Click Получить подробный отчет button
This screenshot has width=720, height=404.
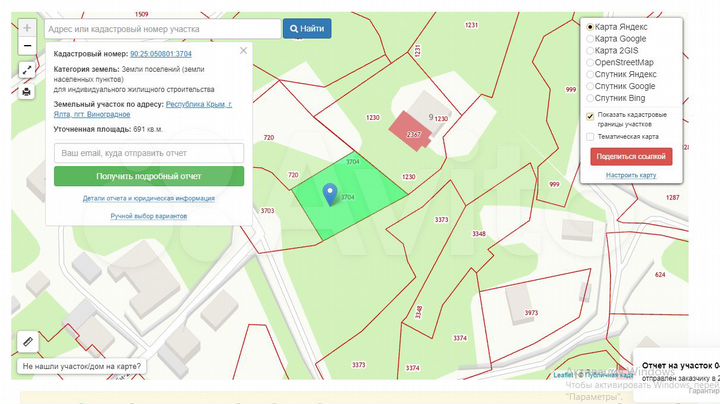pyautogui.click(x=149, y=176)
